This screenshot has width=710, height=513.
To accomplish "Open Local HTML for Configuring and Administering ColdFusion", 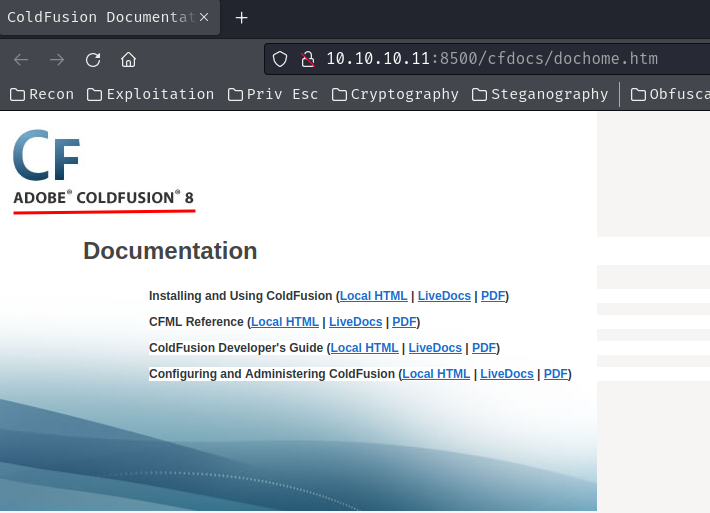I will point(436,374).
